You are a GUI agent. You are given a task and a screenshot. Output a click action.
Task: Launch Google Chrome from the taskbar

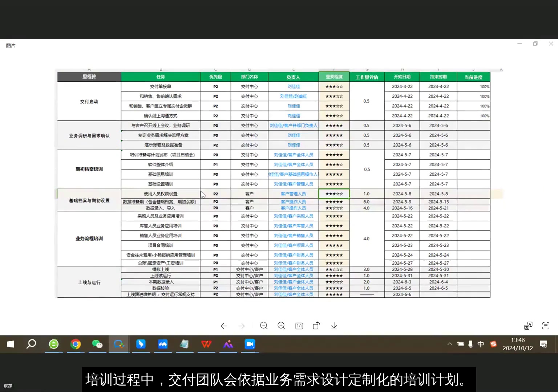[75, 344]
